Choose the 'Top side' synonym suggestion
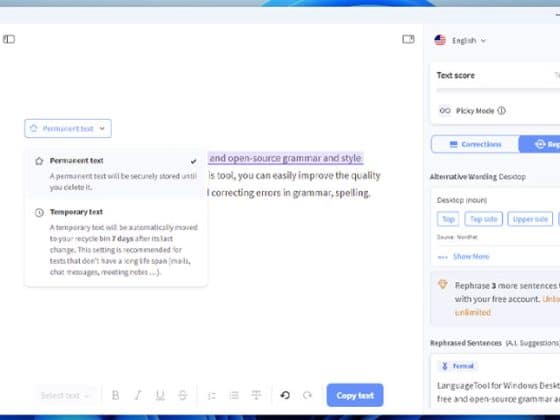 [484, 219]
